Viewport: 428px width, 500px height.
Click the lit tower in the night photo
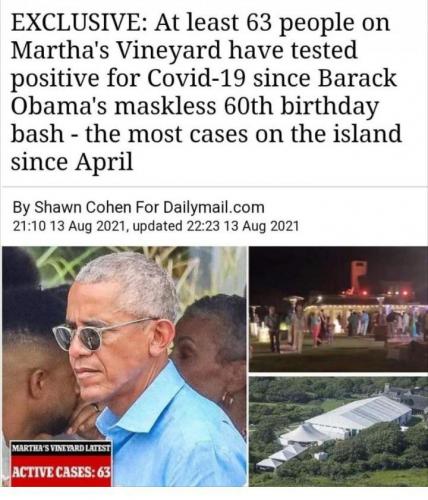(x=358, y=274)
